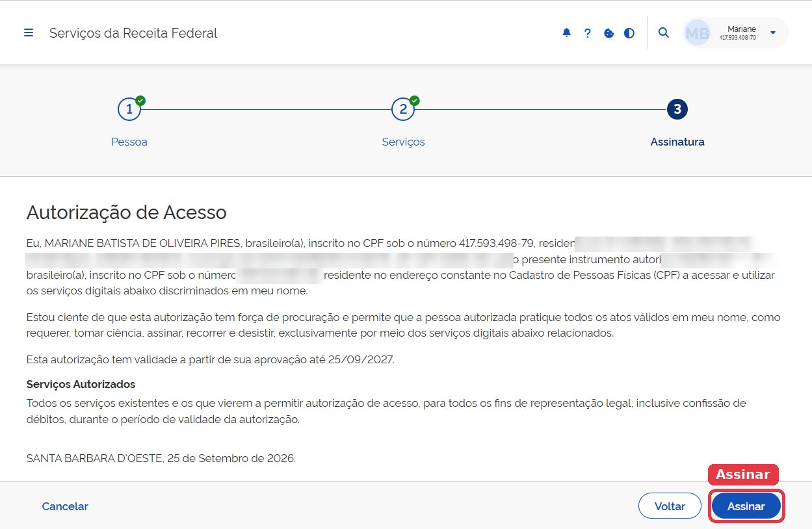The width and height of the screenshot is (812, 529).
Task: Click the Serviços da Receita Federal title
Action: coord(133,33)
